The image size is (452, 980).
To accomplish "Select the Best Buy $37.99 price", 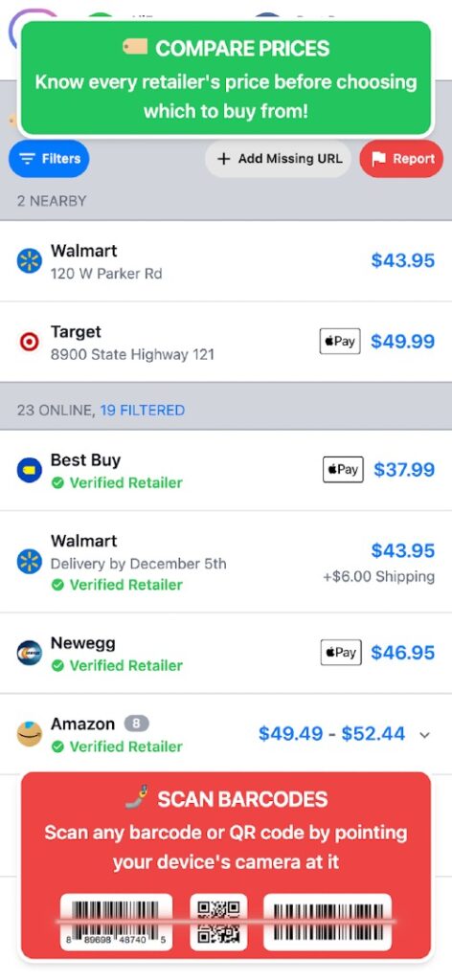I will [404, 469].
